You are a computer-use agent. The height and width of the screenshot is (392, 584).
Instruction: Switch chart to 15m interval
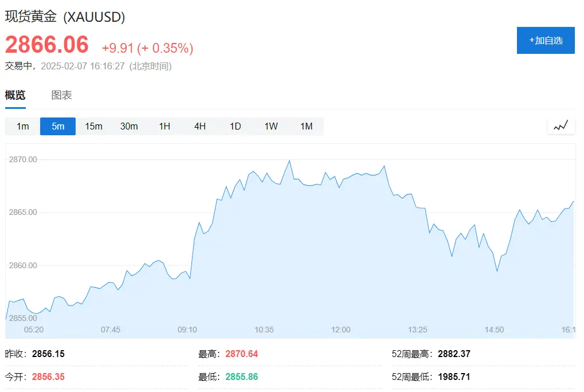[x=93, y=126]
